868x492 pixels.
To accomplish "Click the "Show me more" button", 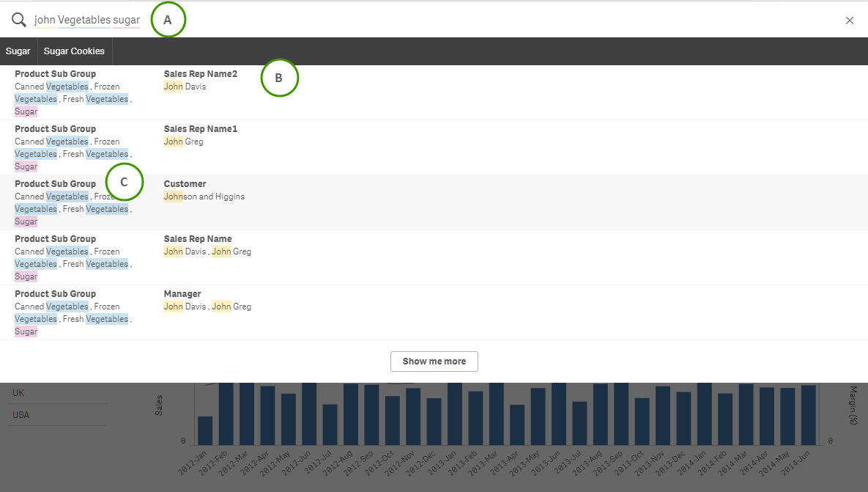I will tap(434, 361).
